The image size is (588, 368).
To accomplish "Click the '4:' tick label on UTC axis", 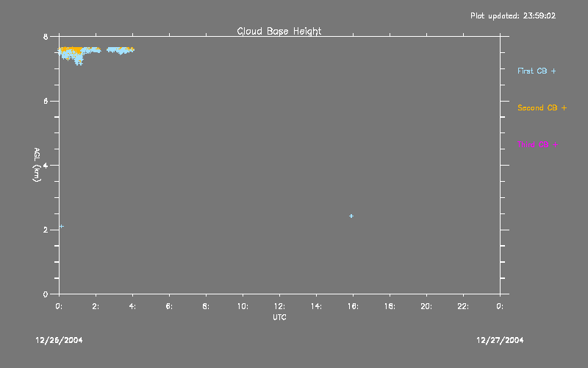I will 132,306.
